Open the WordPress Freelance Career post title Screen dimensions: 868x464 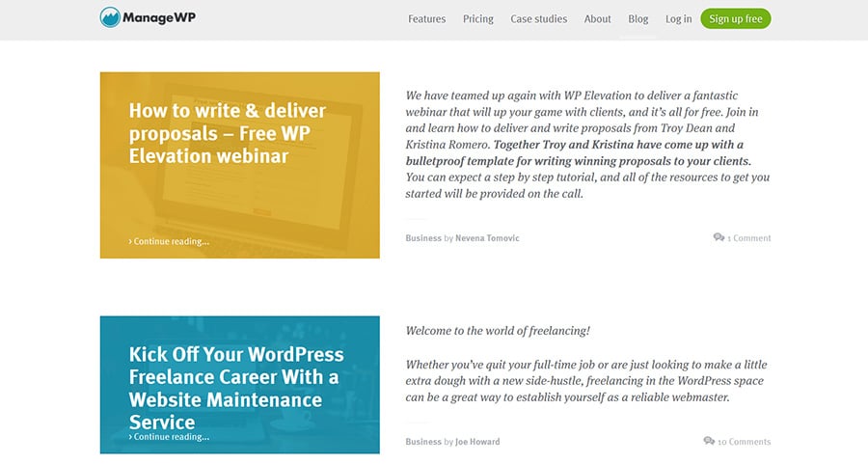click(236, 388)
